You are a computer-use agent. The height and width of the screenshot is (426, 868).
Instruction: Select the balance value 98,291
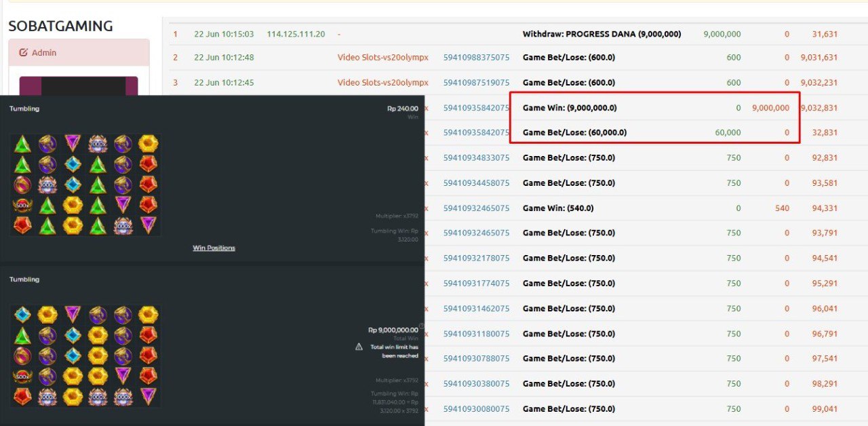(825, 384)
